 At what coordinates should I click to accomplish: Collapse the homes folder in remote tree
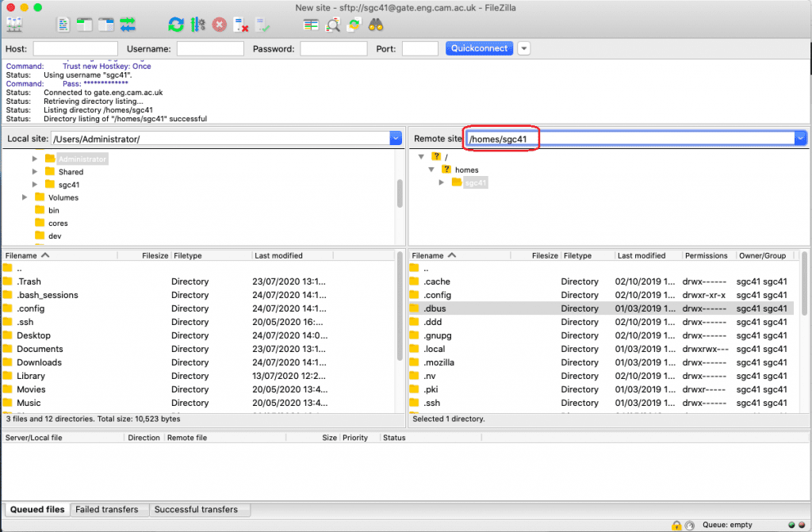click(431, 169)
